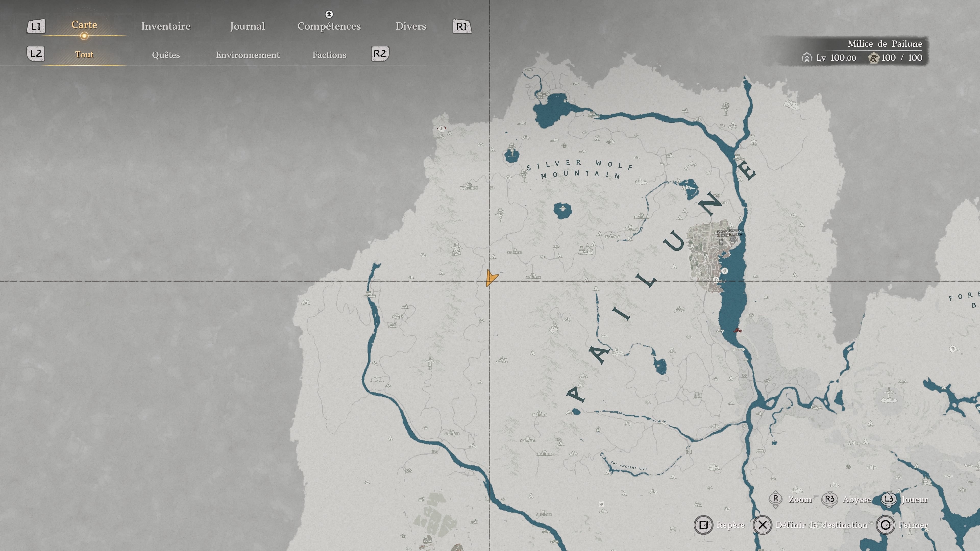Open the Inventaire tab
The image size is (980, 551).
coord(166,26)
